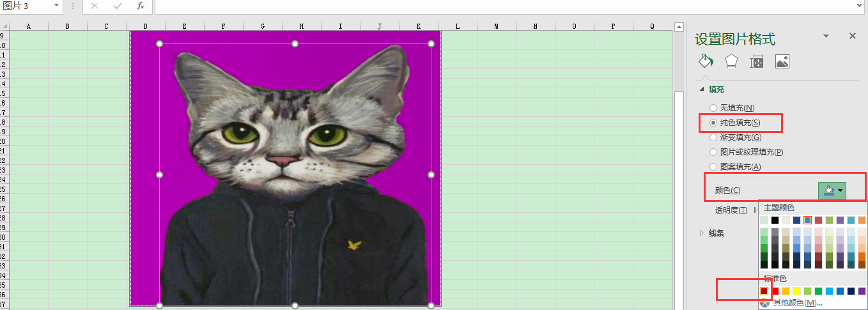
Task: Open the Size & Properties tab icon
Action: tap(757, 61)
